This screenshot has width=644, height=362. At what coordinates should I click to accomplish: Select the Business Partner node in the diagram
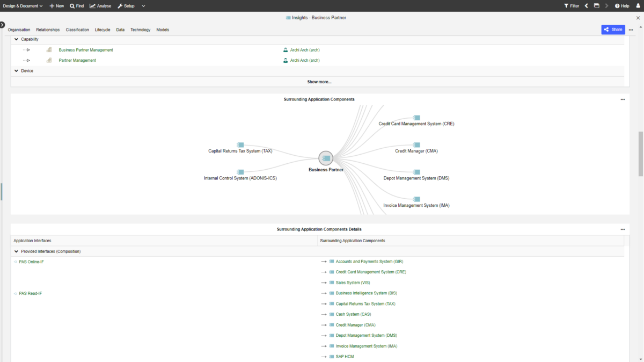tap(326, 158)
